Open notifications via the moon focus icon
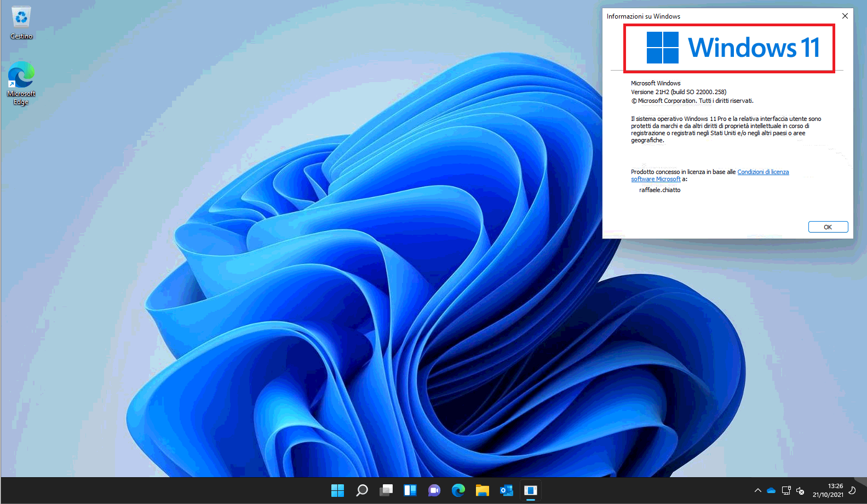The image size is (867, 504). coord(852,490)
